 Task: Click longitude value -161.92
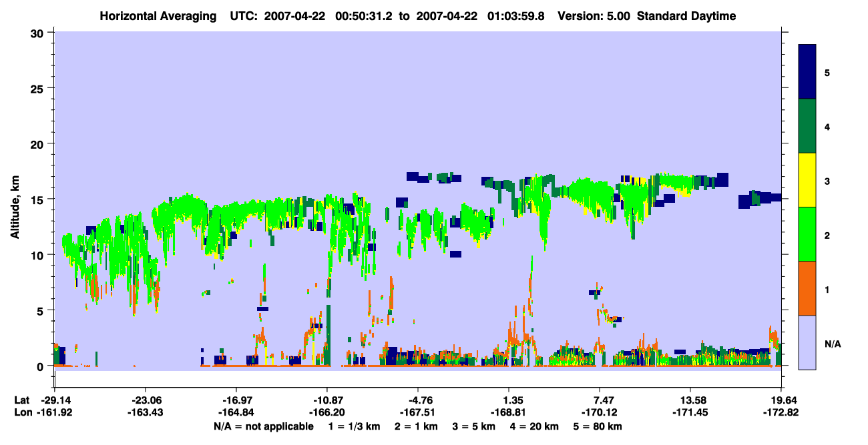pyautogui.click(x=55, y=412)
